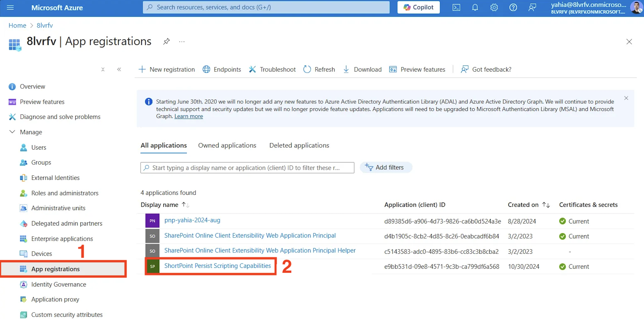Collapse the sidebar with double chevron

(x=119, y=69)
